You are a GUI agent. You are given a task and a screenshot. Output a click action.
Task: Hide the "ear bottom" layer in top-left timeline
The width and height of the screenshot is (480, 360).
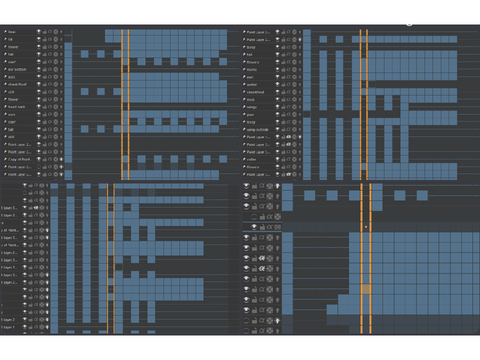39,69
